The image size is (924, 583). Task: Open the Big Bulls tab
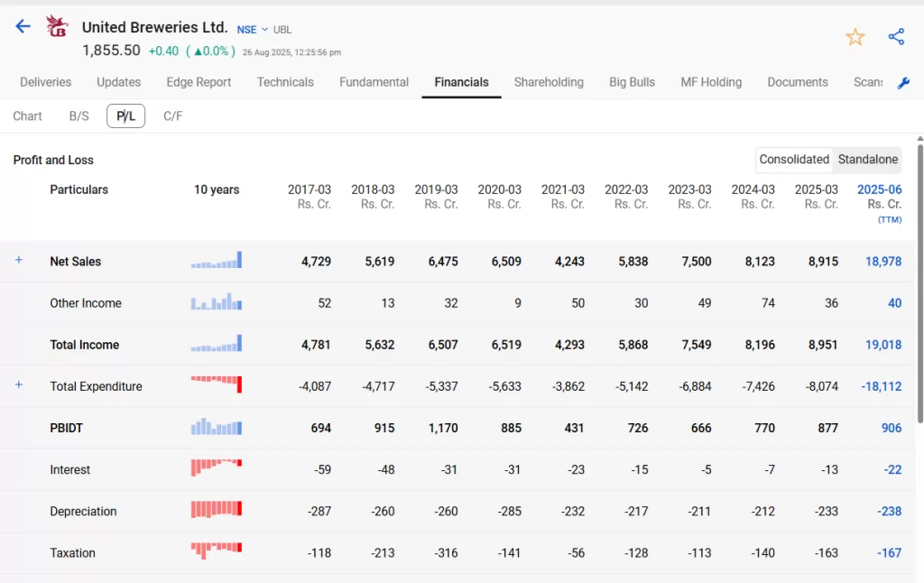[x=632, y=82]
